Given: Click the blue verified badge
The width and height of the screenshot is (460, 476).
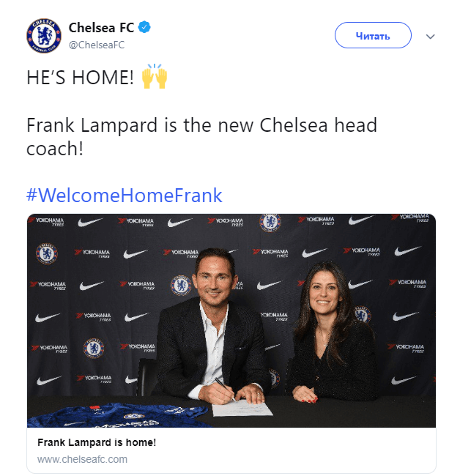Looking at the screenshot, I should tap(144, 27).
